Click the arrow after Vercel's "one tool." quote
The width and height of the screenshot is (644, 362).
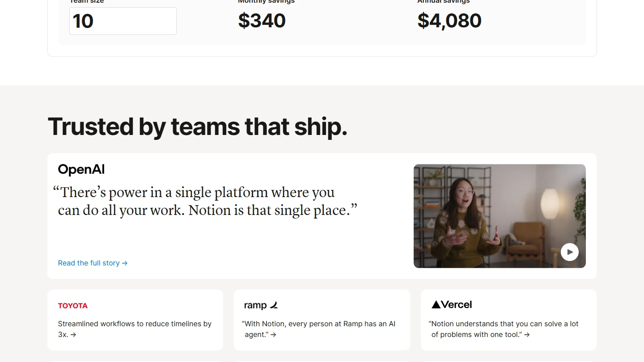point(527,335)
